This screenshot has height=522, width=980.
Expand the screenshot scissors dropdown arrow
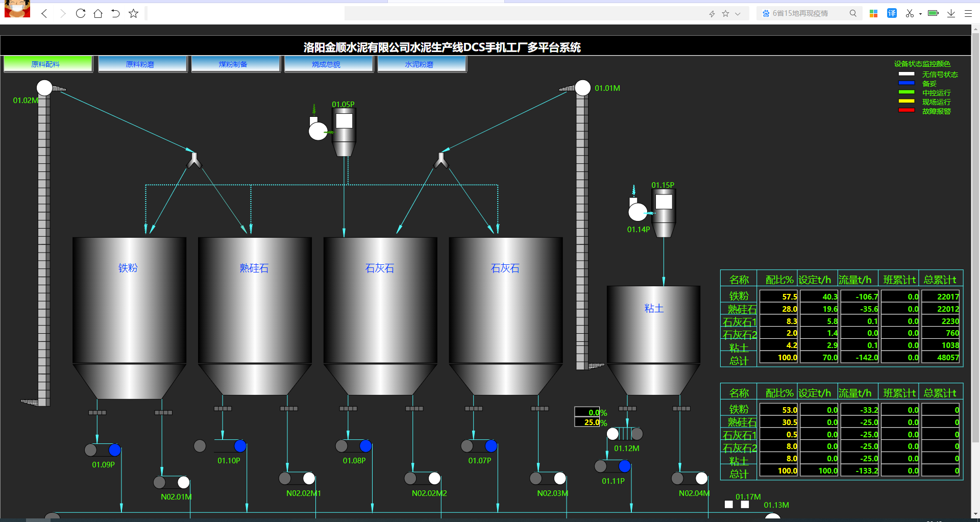coord(920,14)
